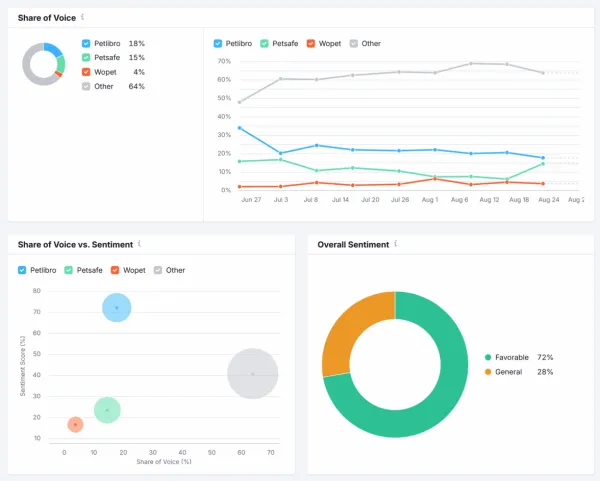Uncheck Petsafe in donut legend at 15%
Image resolution: width=600 pixels, height=481 pixels.
point(86,57)
